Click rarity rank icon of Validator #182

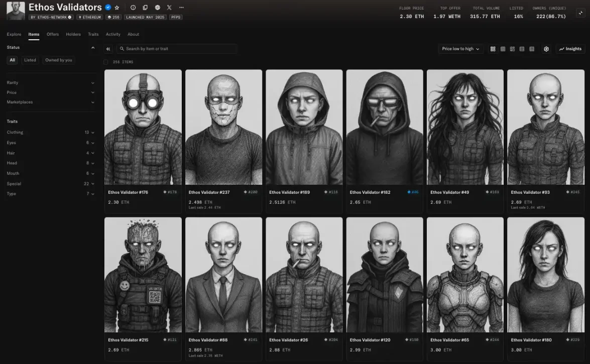pos(409,192)
